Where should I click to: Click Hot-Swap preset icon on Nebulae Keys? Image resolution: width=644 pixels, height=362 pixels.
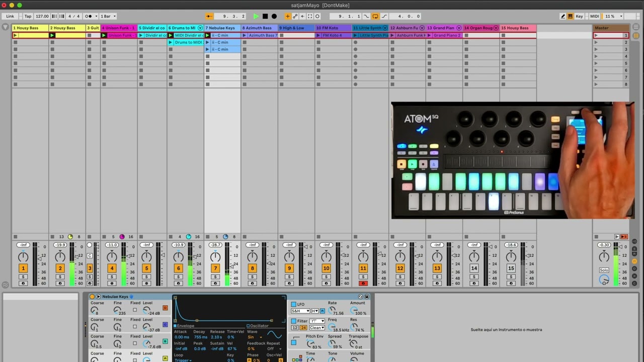tap(360, 297)
